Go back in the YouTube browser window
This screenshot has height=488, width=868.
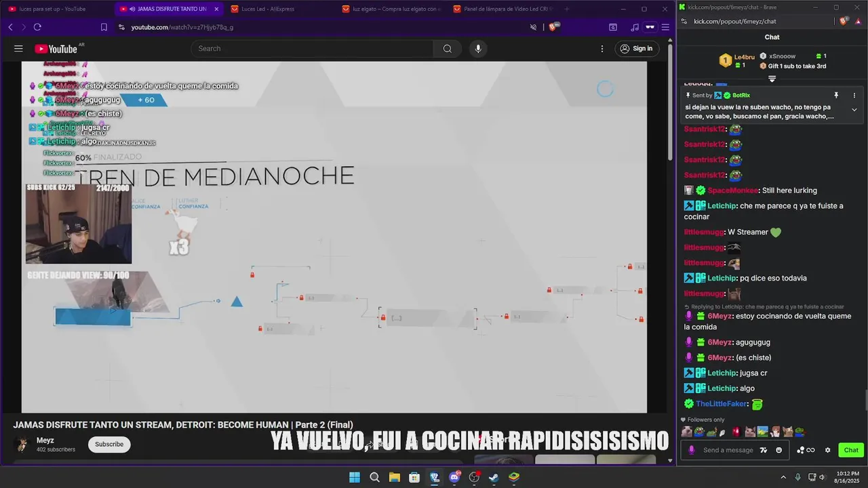(x=10, y=27)
